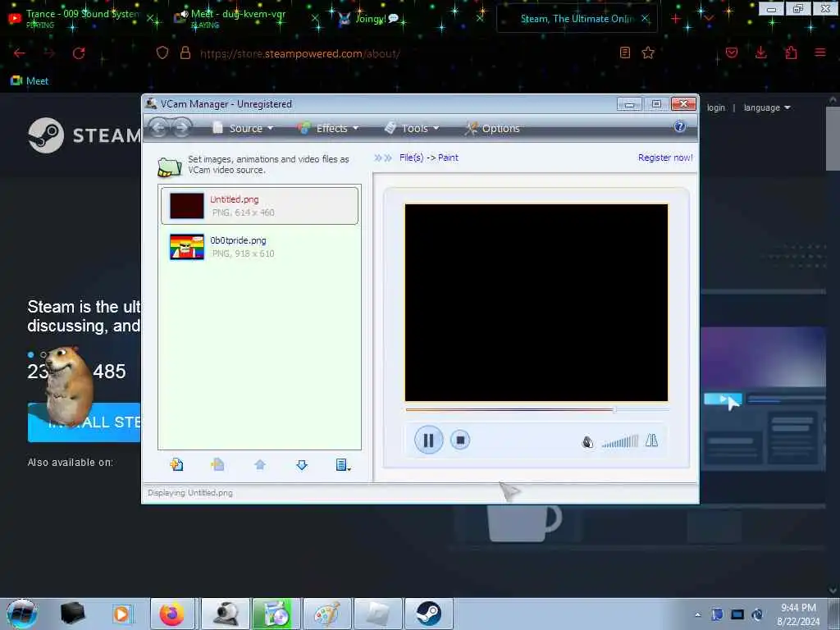Viewport: 840px width, 630px height.
Task: Open the shield tracking protection icon
Action: click(x=162, y=52)
